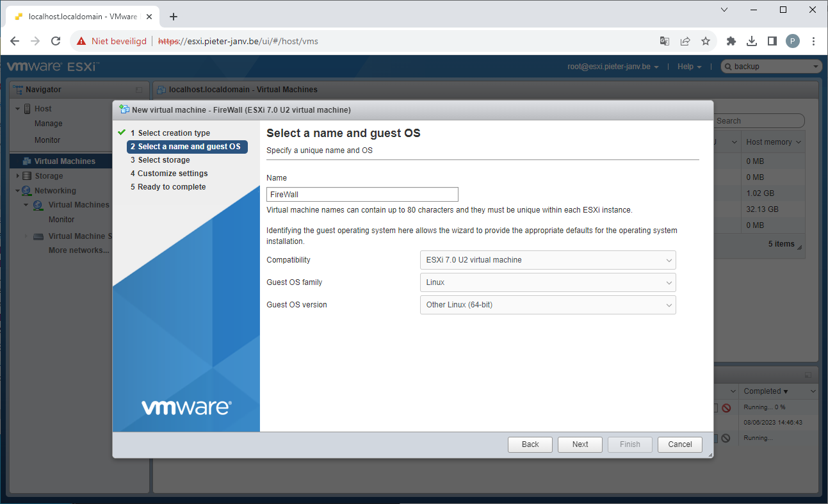Open the browser downloads icon
Image resolution: width=828 pixels, height=504 pixels.
(752, 41)
